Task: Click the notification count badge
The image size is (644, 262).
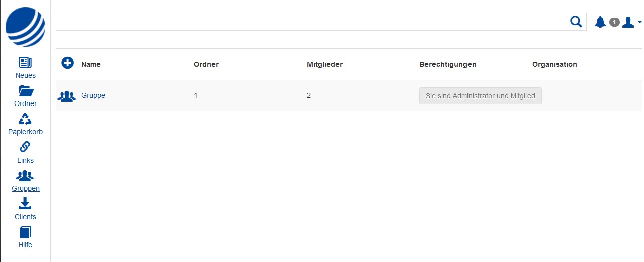Action: tap(614, 22)
